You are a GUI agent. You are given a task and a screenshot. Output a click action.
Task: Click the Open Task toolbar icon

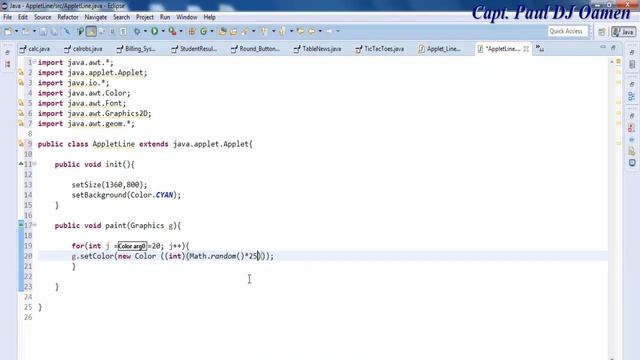point(233,31)
